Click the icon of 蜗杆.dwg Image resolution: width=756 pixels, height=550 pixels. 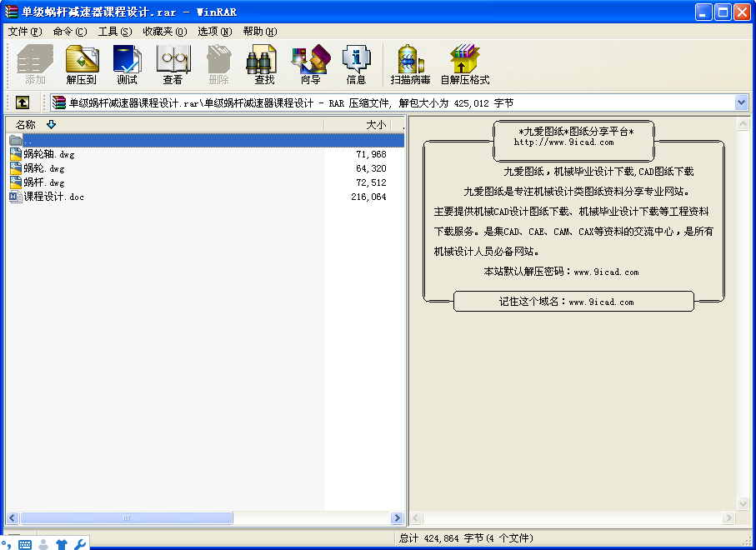click(x=16, y=182)
